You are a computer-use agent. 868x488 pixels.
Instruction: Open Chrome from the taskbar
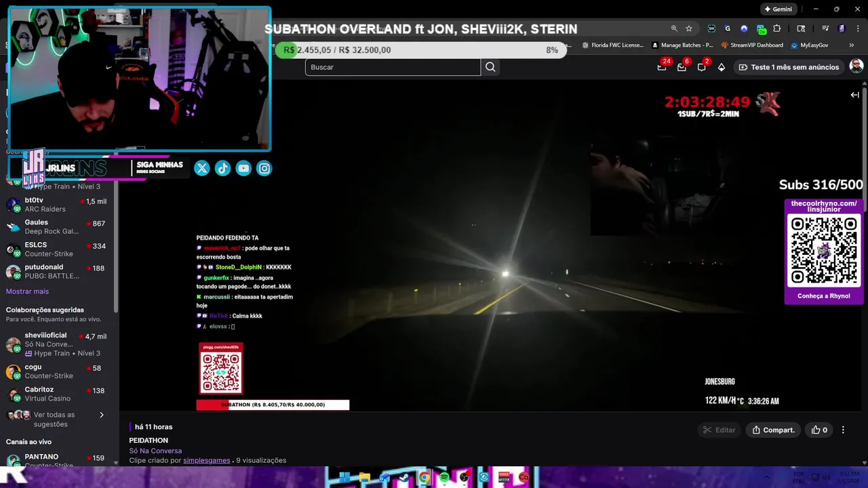tap(425, 477)
